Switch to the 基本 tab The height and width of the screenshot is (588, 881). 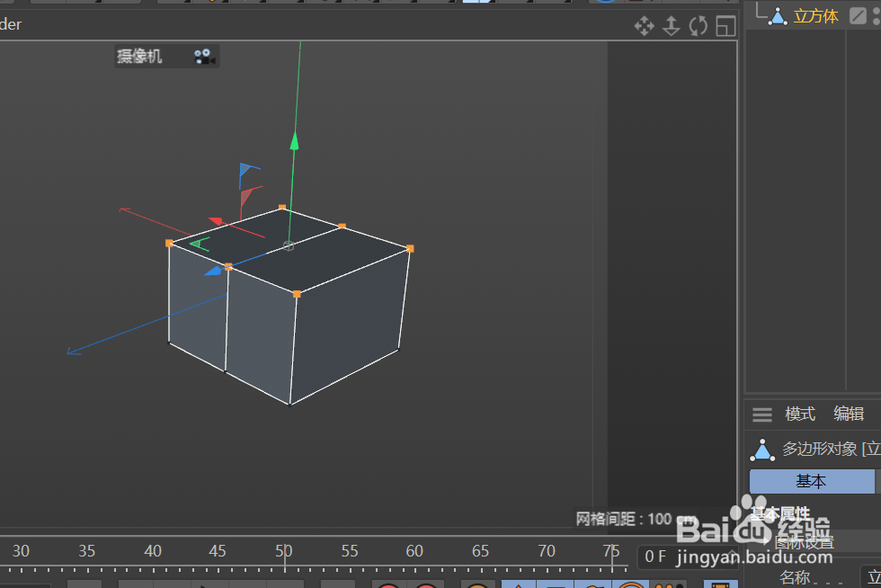(x=812, y=481)
